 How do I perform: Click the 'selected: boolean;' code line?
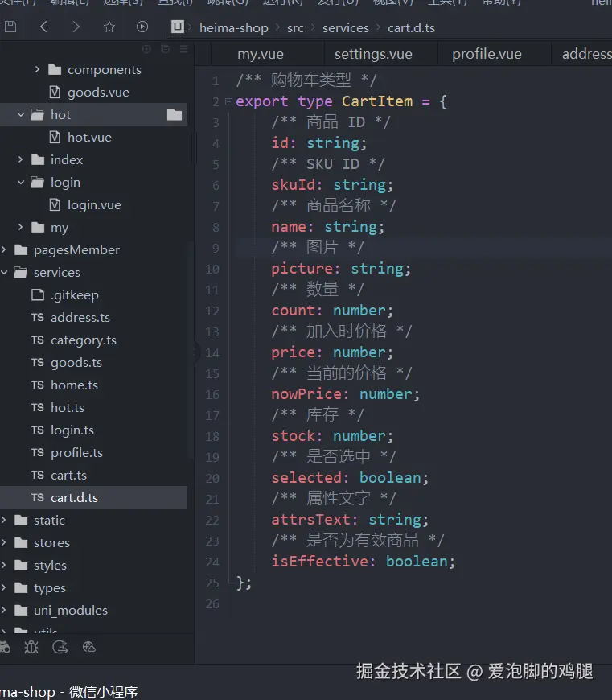coord(350,478)
